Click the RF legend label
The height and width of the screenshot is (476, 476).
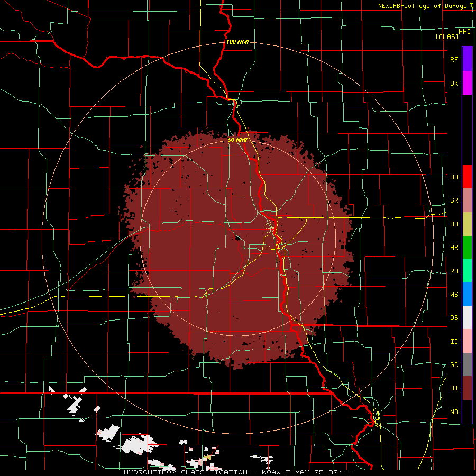coord(454,59)
